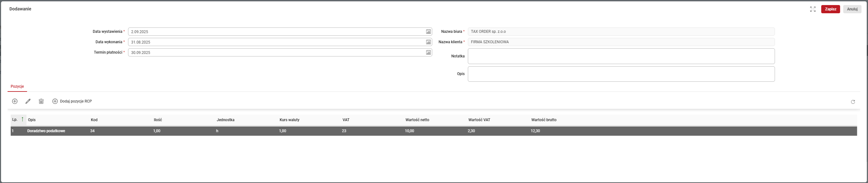Click the Kod column header
This screenshot has width=868, height=183.
(94, 120)
